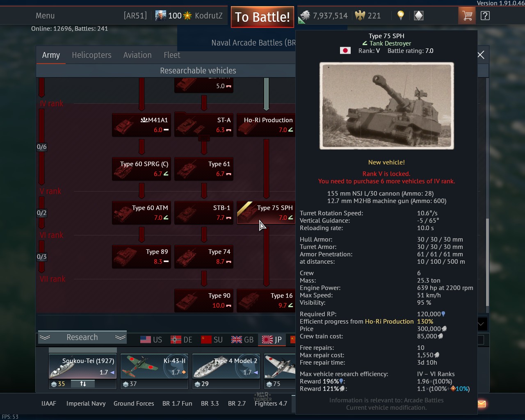Select the BR 1.7 Fun preset

pos(177,404)
